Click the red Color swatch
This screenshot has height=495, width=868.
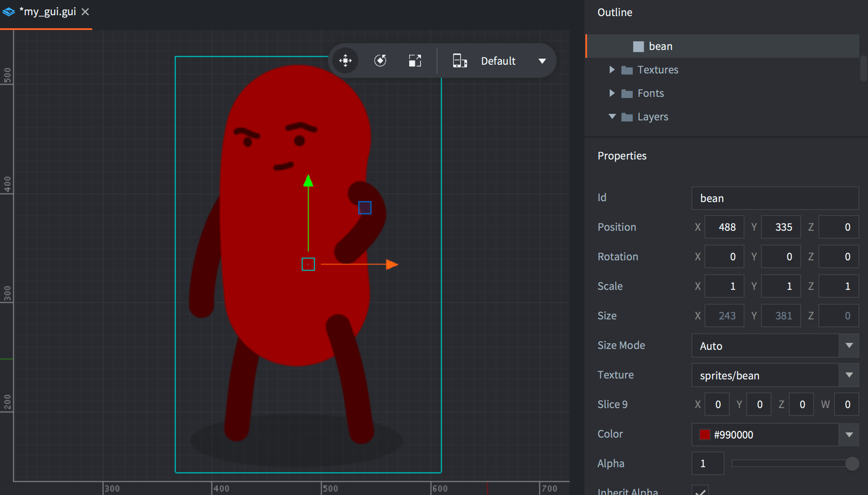(x=704, y=435)
